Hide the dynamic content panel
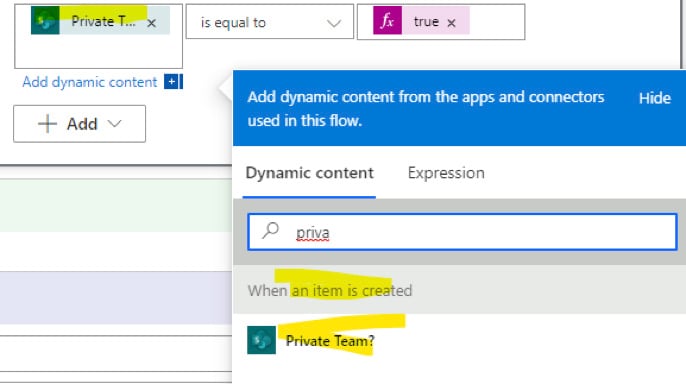686x384 pixels. tap(654, 98)
